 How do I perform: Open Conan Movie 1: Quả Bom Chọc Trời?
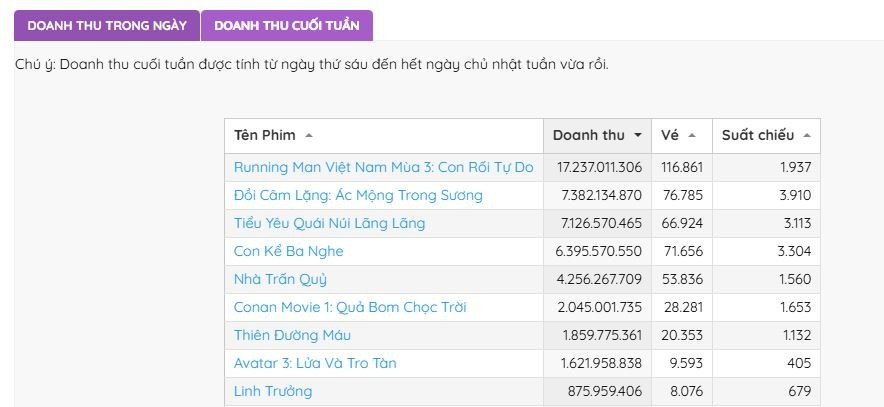[350, 307]
